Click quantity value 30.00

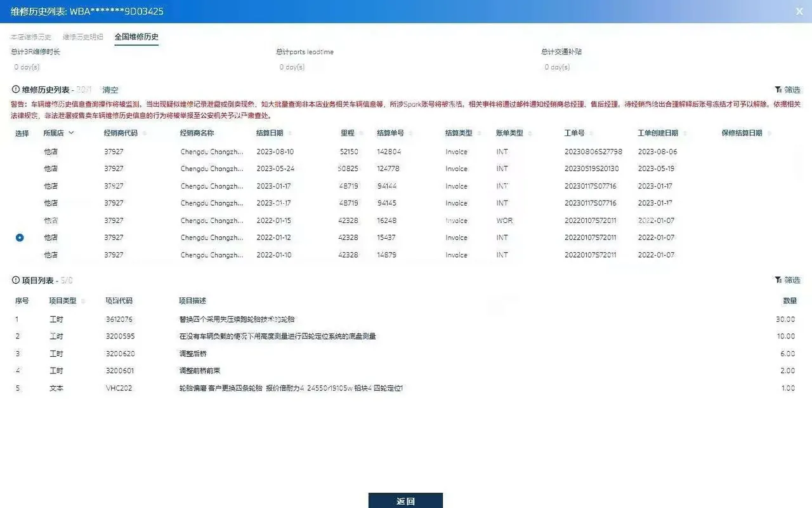[785, 319]
